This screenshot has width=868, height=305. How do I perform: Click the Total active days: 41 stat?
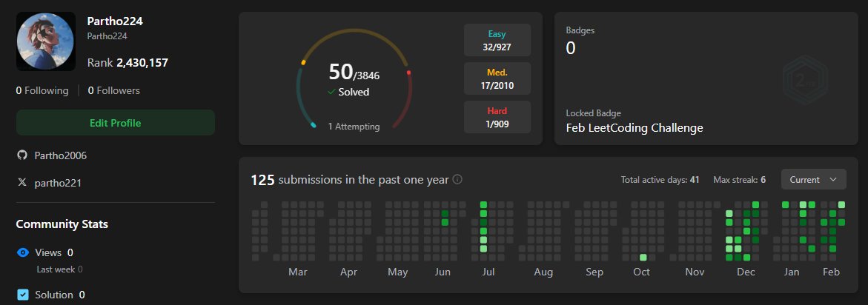point(660,180)
